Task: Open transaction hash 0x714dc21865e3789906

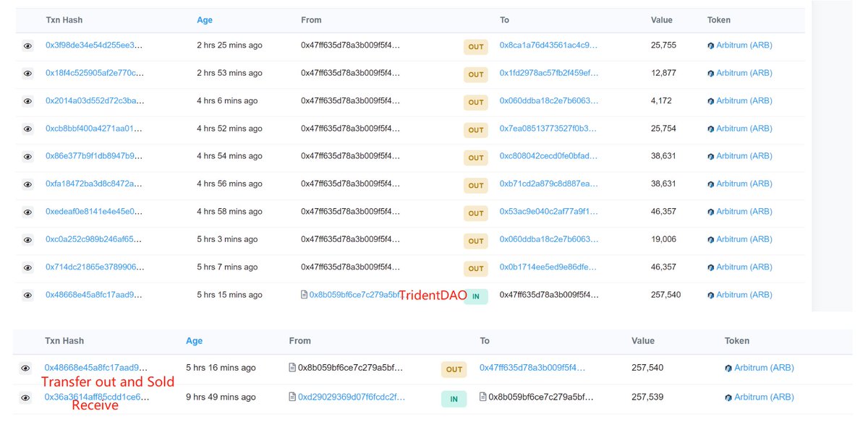Action: click(x=94, y=267)
